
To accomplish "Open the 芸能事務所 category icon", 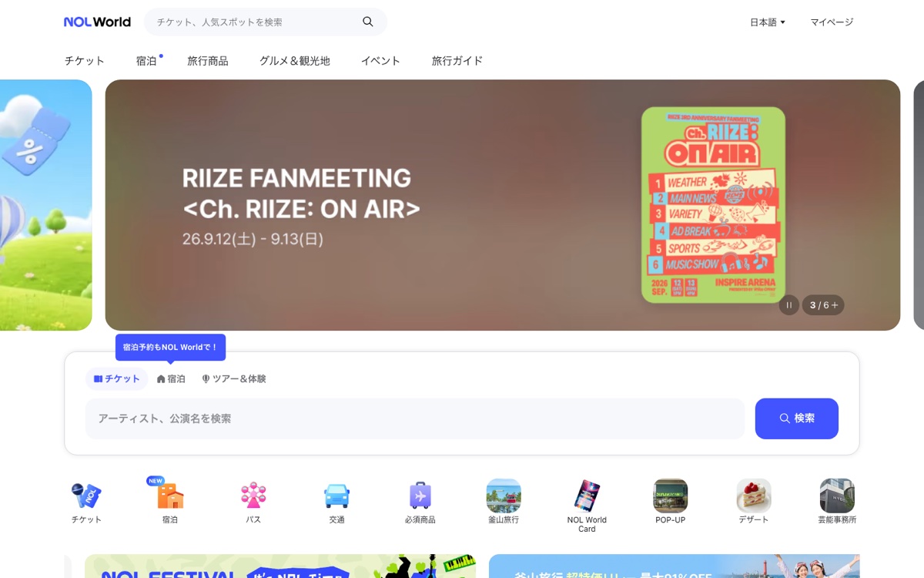I will pyautogui.click(x=837, y=496).
